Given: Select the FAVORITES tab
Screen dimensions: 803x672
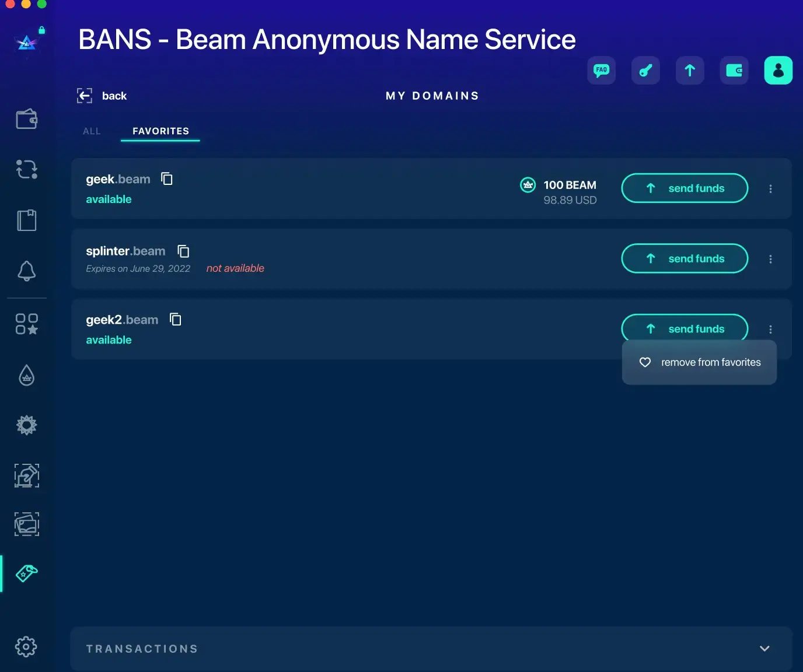Looking at the screenshot, I should (160, 131).
